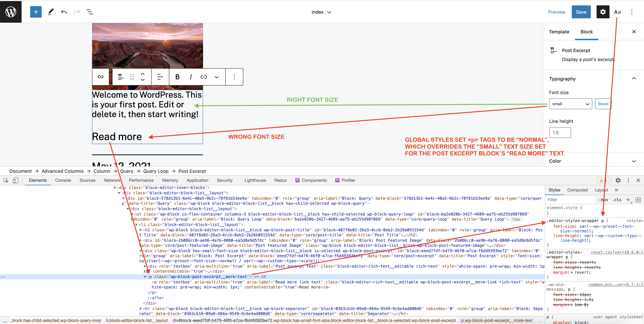The width and height of the screenshot is (644, 324).
Task: Open the editor Settings gear
Action: point(603,12)
